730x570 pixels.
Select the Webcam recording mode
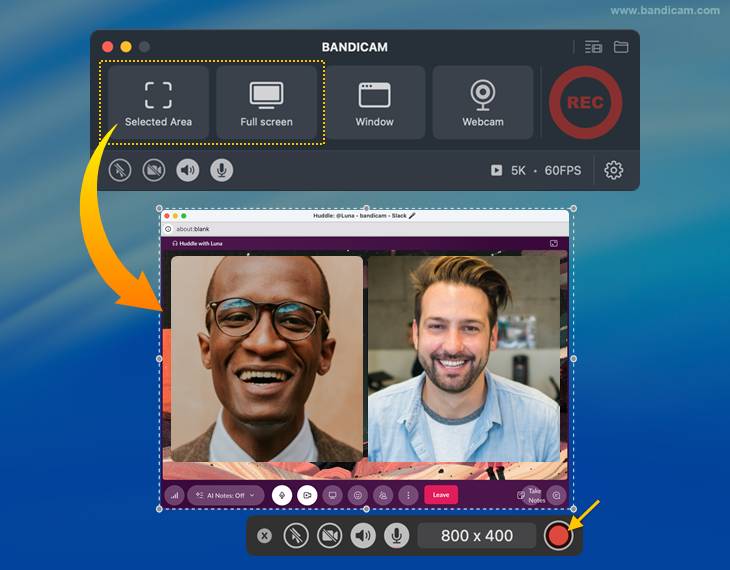tap(483, 102)
